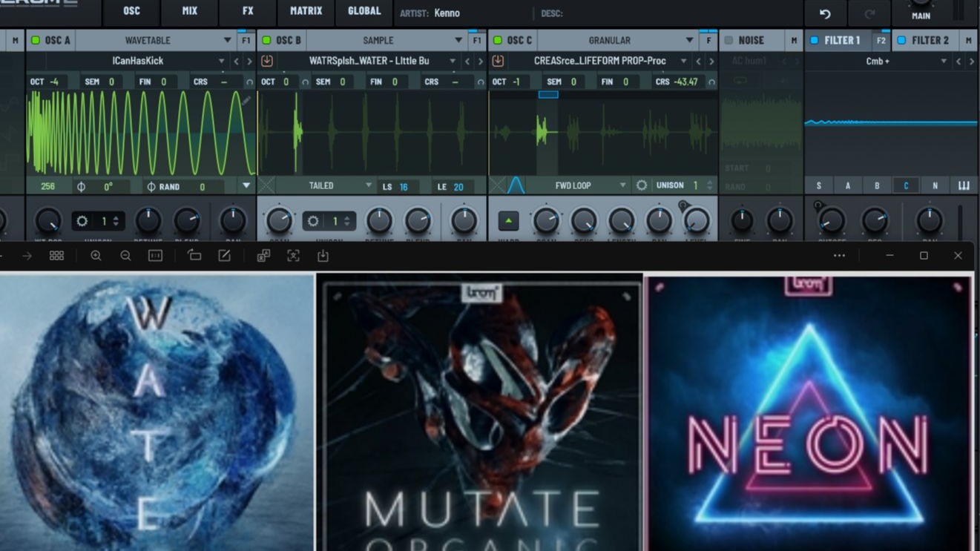Click OSC B F1 filter routing button
This screenshot has width=980, height=551.
pyautogui.click(x=477, y=40)
